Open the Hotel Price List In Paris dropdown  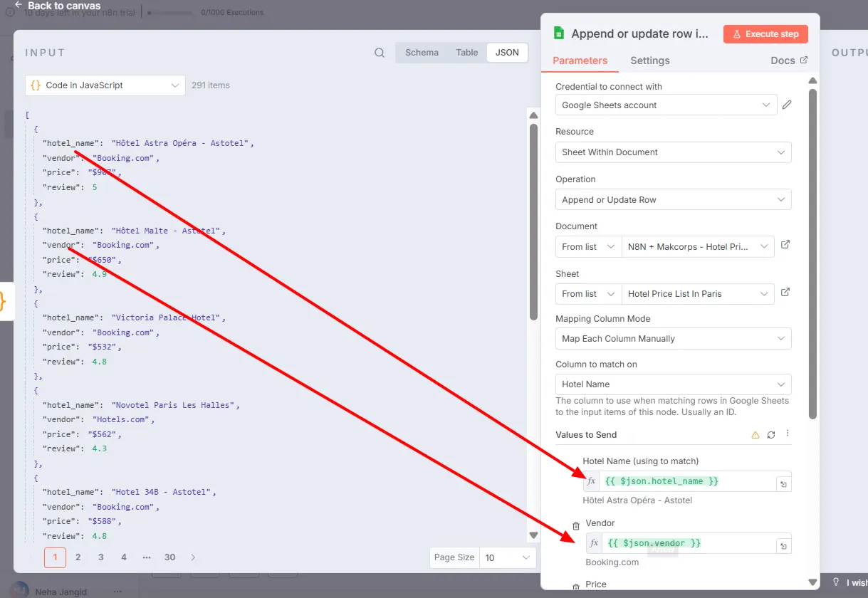pos(698,294)
